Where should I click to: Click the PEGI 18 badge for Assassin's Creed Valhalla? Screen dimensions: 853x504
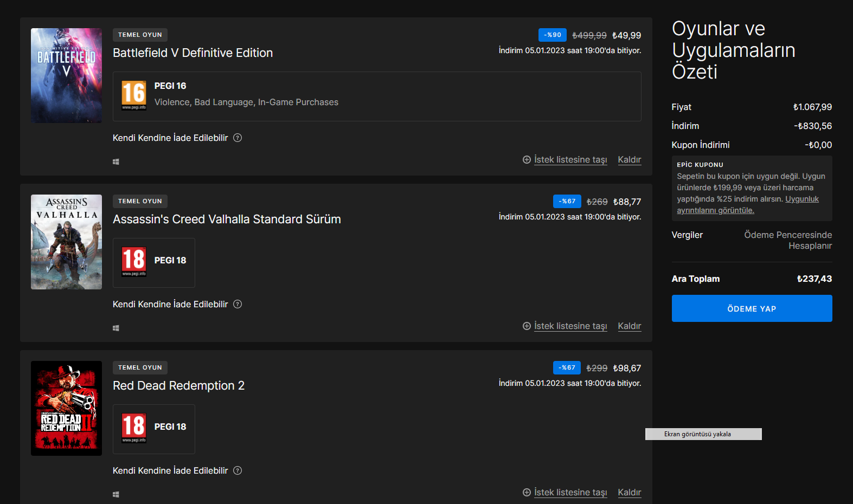pos(134,262)
